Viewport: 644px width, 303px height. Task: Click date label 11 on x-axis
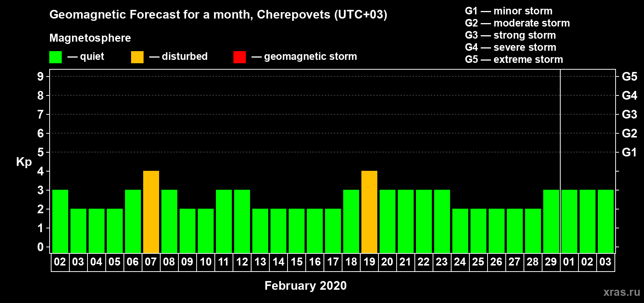click(x=224, y=262)
